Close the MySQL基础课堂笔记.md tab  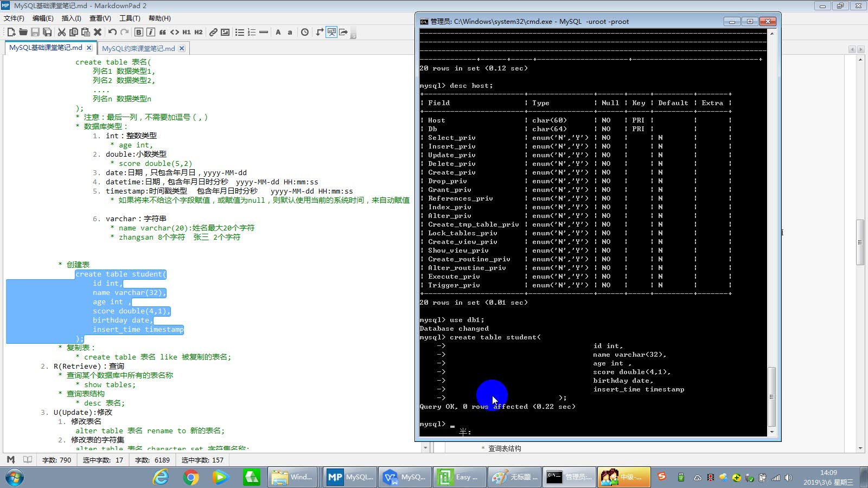point(89,48)
